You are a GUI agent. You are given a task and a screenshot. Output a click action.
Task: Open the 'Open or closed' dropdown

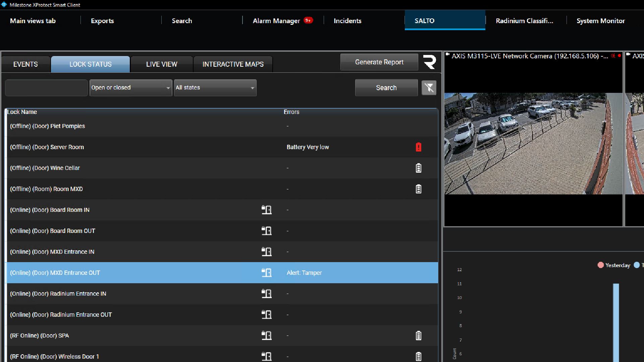point(131,88)
